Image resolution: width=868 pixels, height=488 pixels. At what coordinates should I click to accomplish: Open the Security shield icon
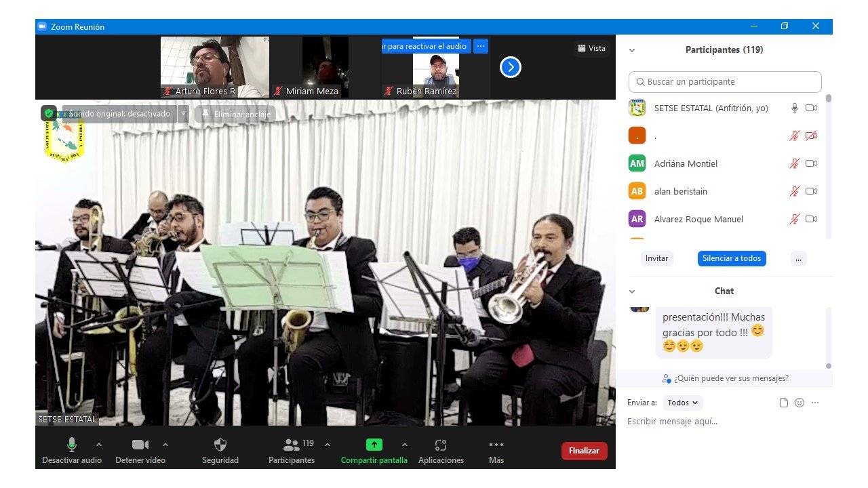tap(220, 445)
